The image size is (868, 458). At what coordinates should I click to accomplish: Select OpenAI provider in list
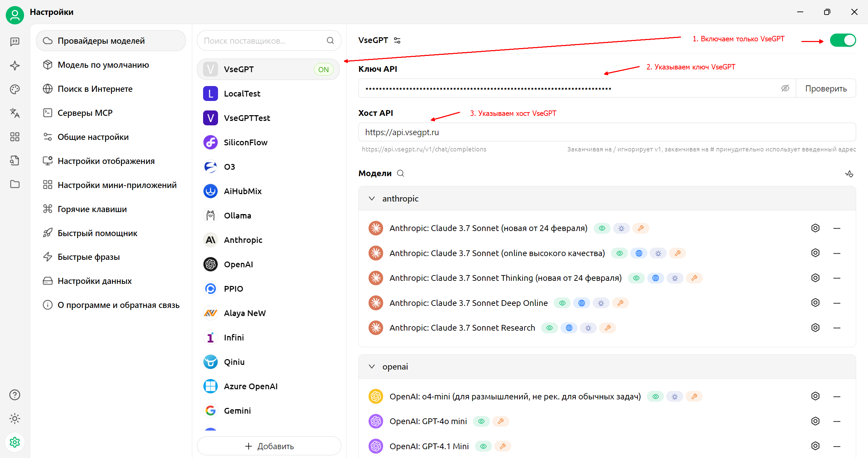268,264
